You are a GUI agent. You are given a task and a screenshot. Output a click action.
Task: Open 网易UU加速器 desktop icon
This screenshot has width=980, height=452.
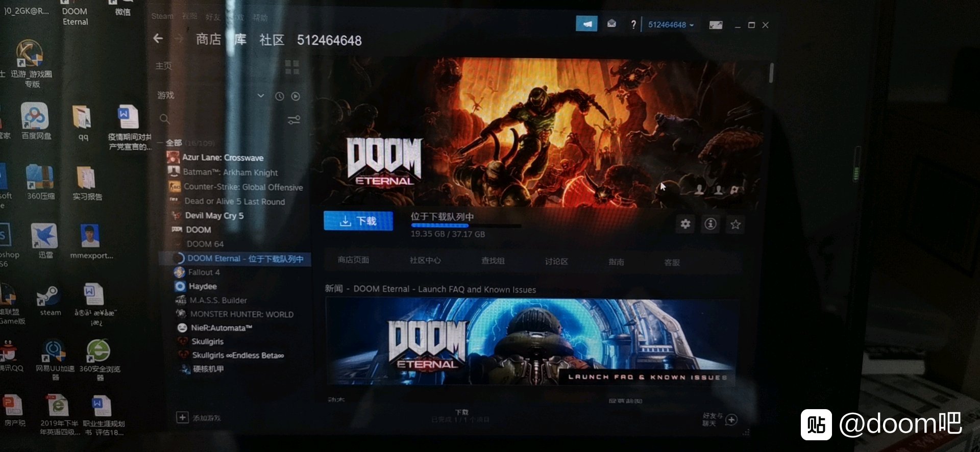click(55, 360)
